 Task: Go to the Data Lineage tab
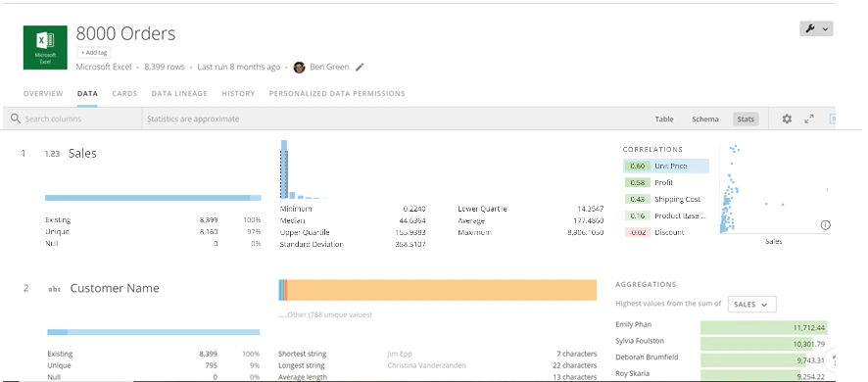(x=179, y=94)
